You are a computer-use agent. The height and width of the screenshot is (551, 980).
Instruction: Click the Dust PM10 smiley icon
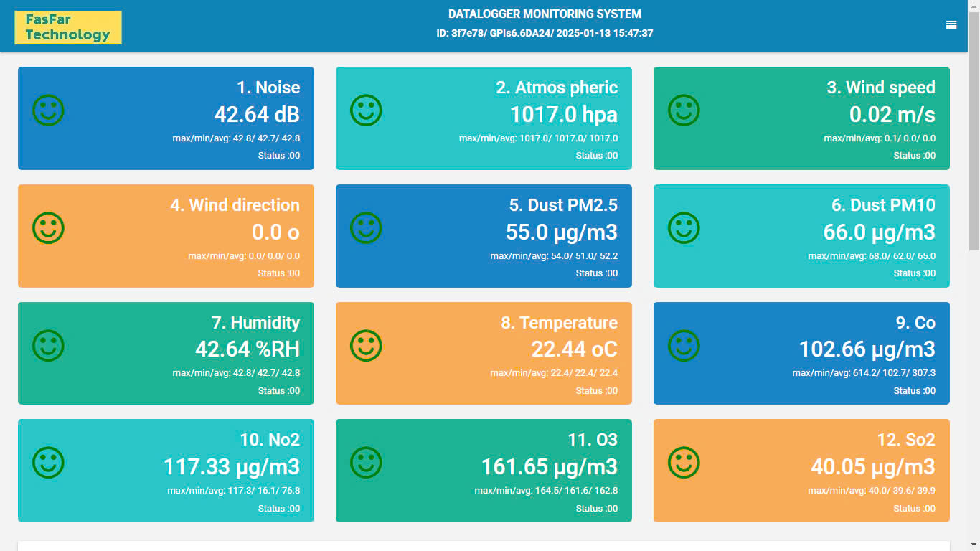(684, 228)
